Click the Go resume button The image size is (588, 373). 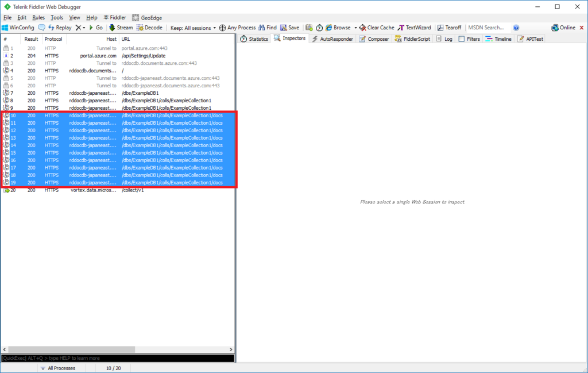tap(96, 28)
